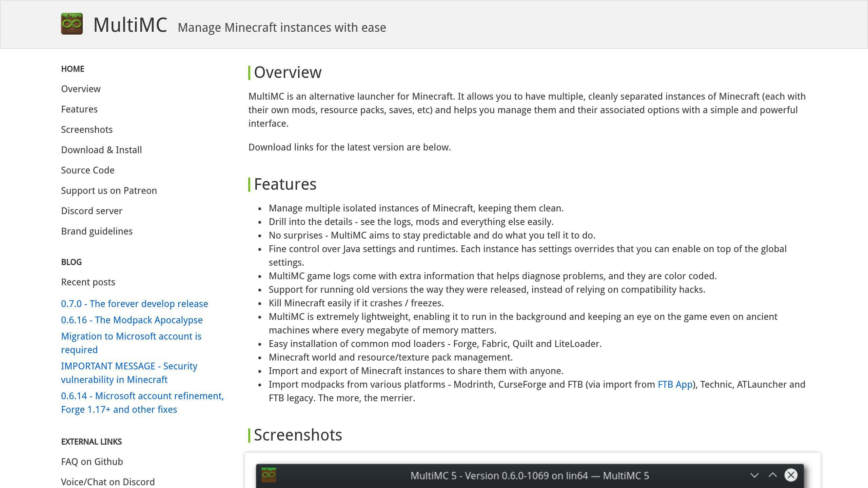Open Migration to Microsoft account post
The image size is (868, 488).
(x=131, y=343)
